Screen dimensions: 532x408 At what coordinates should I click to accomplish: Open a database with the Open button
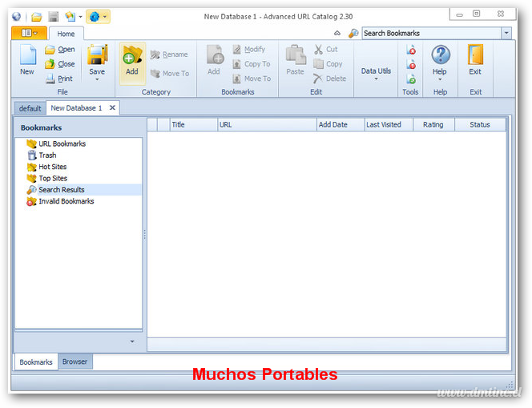pos(60,49)
